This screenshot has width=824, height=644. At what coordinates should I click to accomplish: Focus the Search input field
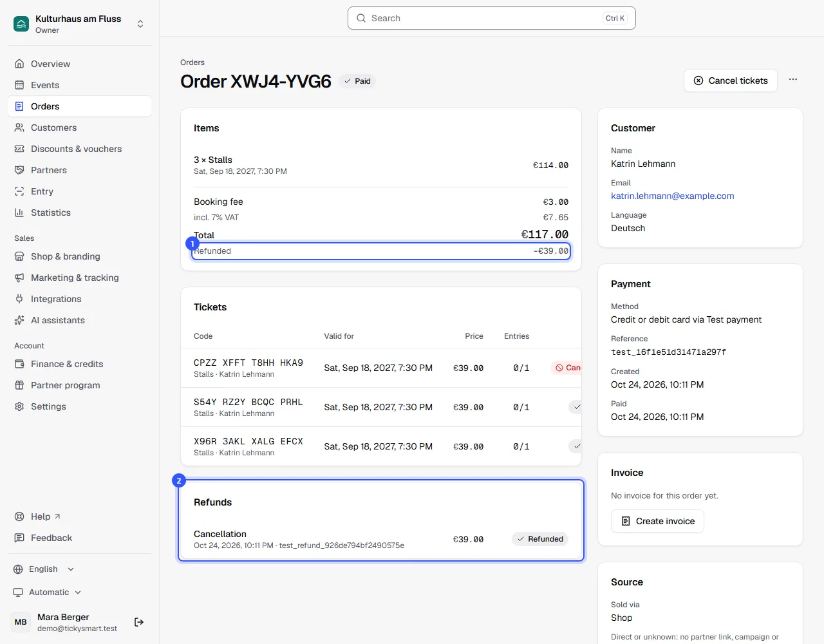492,18
